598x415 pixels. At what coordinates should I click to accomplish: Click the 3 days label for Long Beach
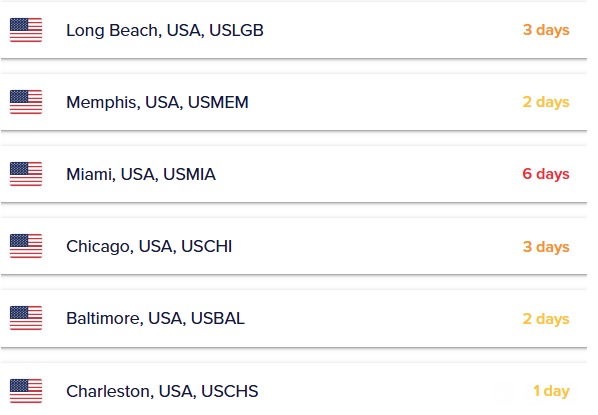pos(546,30)
